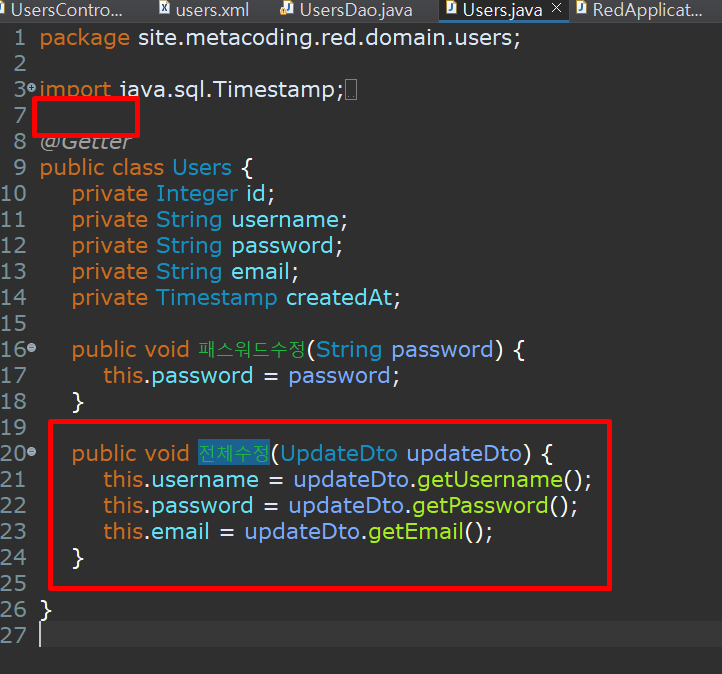The image size is (722, 674).
Task: Collapse the 패스워드수정 method on line 16
Action: pyautogui.click(x=31, y=348)
